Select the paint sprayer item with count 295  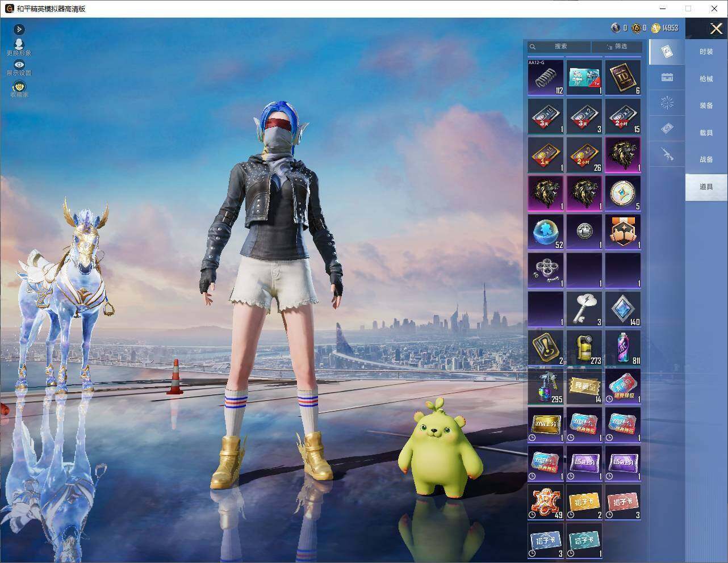click(x=546, y=386)
